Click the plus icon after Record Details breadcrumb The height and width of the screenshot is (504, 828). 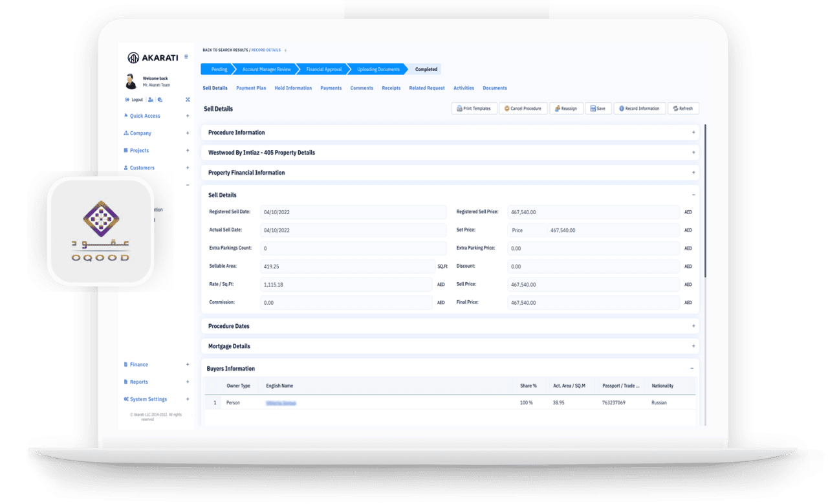[285, 50]
